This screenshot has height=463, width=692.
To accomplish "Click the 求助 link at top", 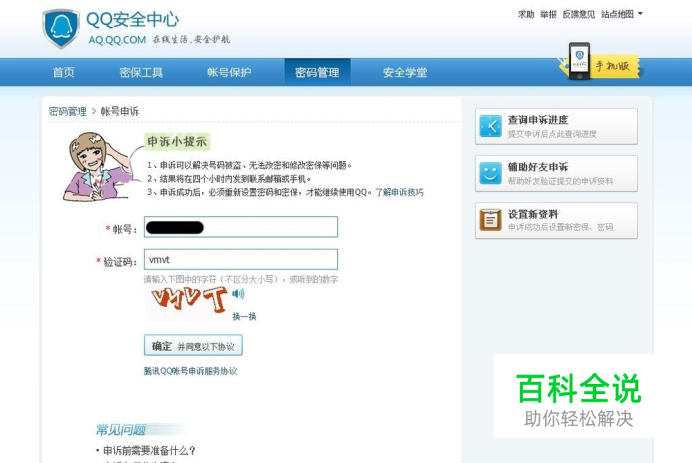I will [x=526, y=15].
